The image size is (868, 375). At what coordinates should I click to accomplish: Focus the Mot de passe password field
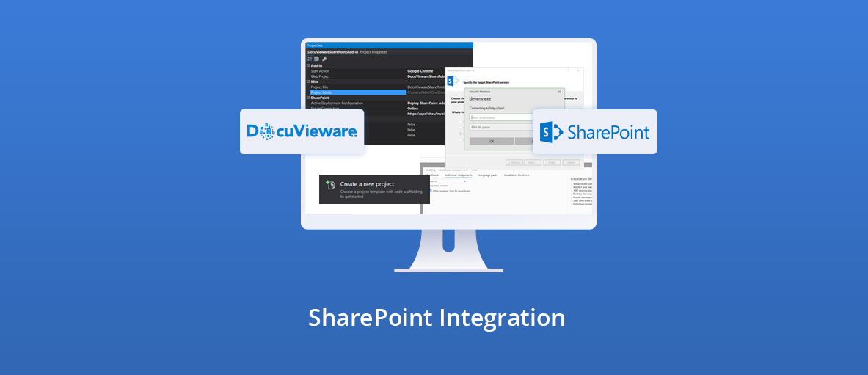point(500,128)
